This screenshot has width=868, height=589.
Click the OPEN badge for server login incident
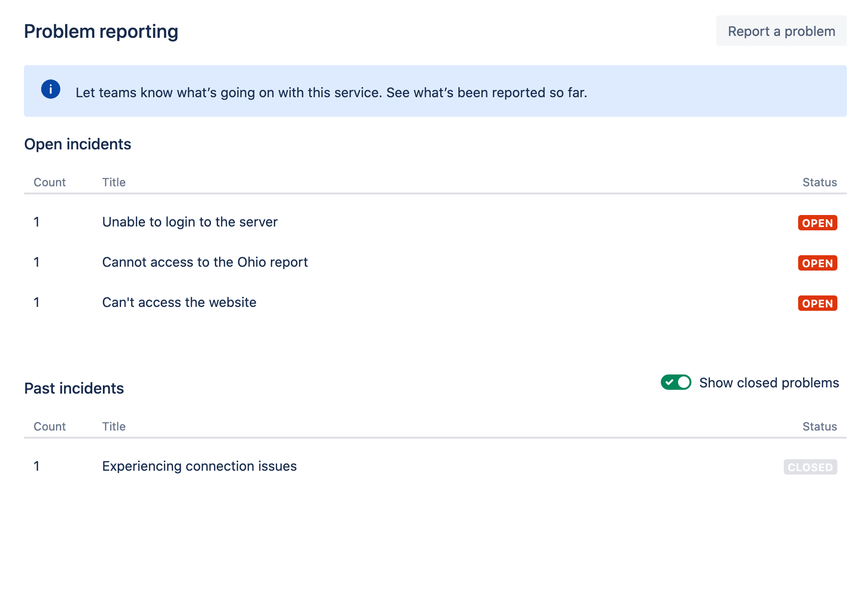click(x=817, y=223)
